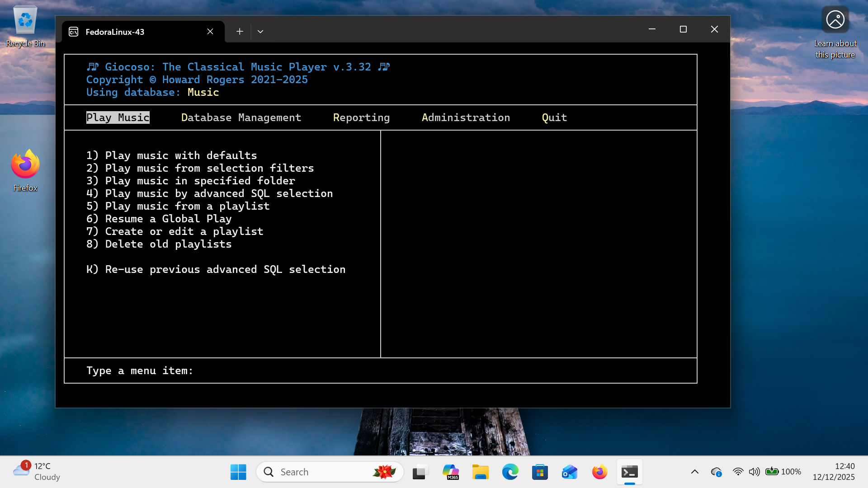Click the Learn about this picture icon
This screenshot has height=488, width=868.
835,20
